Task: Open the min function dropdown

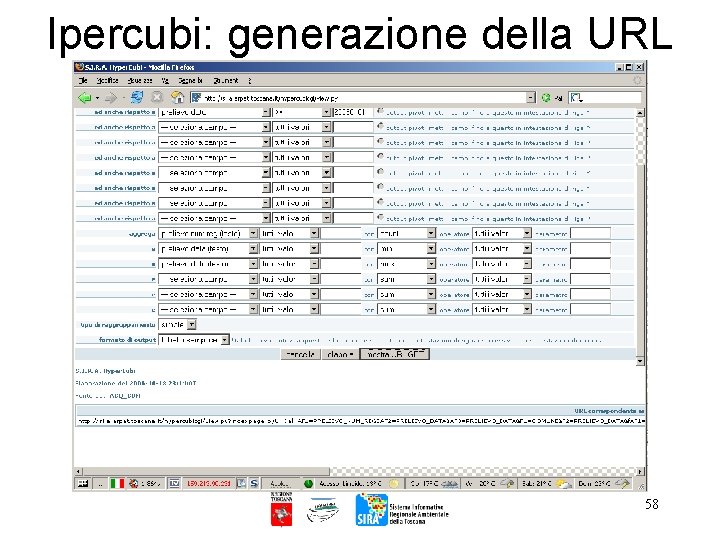Action: pos(406,248)
